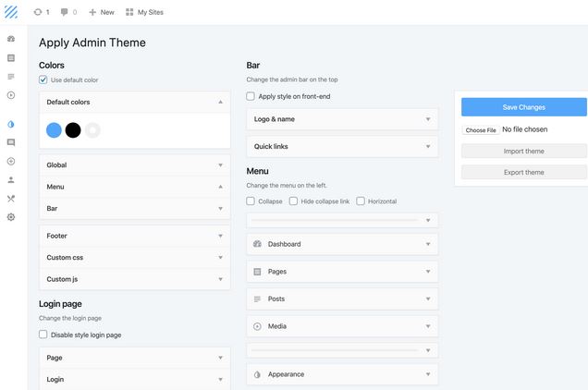The image size is (588, 390).
Task: Open the Settings gear icon in sidebar
Action: point(11,217)
